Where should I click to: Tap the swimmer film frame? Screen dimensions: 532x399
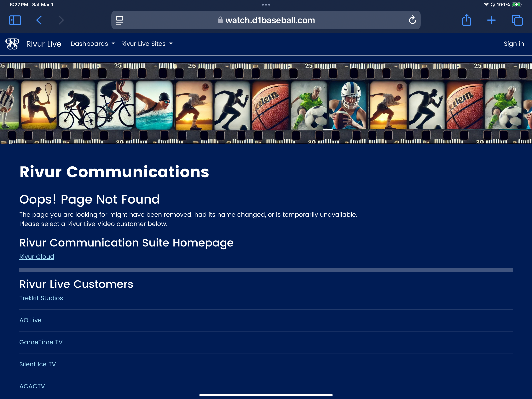[154, 105]
